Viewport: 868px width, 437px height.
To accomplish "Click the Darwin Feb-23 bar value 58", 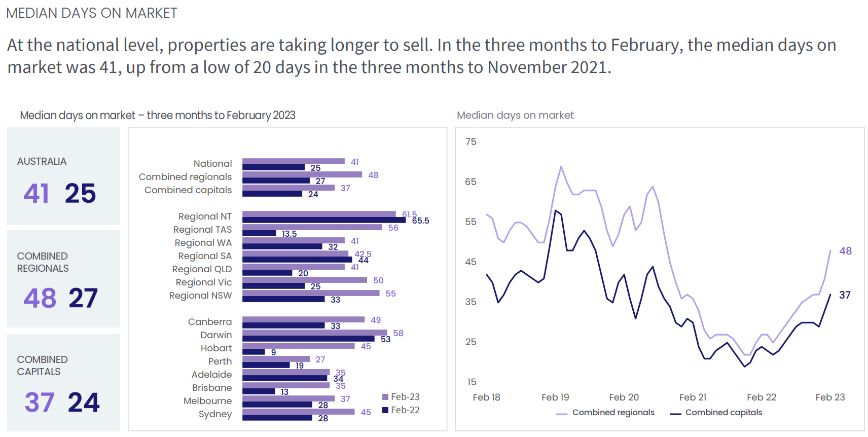I will pyautogui.click(x=398, y=333).
